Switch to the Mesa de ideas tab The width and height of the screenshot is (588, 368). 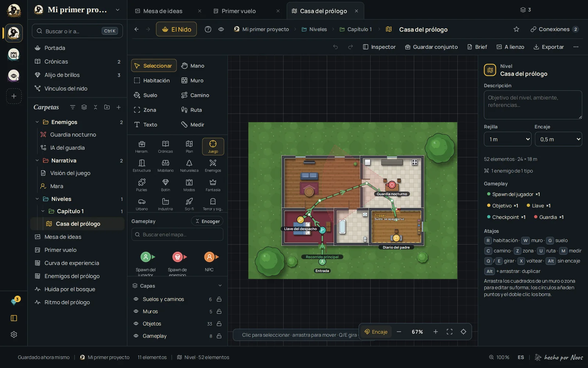(x=162, y=11)
